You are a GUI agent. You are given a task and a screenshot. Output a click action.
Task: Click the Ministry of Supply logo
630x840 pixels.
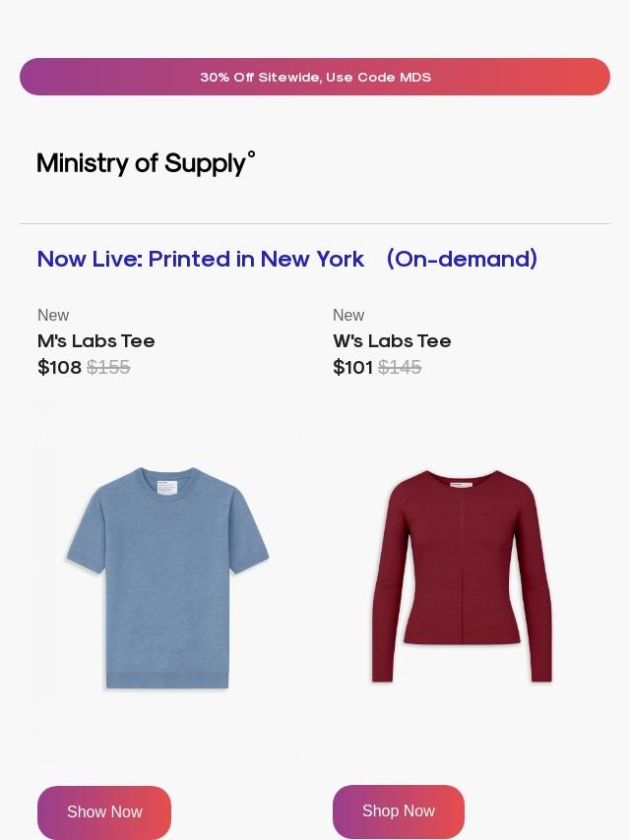coord(146,163)
